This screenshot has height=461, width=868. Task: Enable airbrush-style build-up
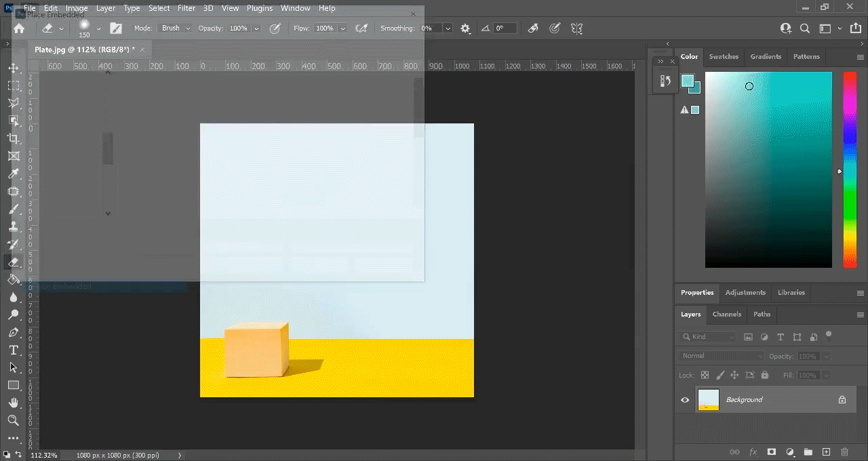tap(361, 28)
